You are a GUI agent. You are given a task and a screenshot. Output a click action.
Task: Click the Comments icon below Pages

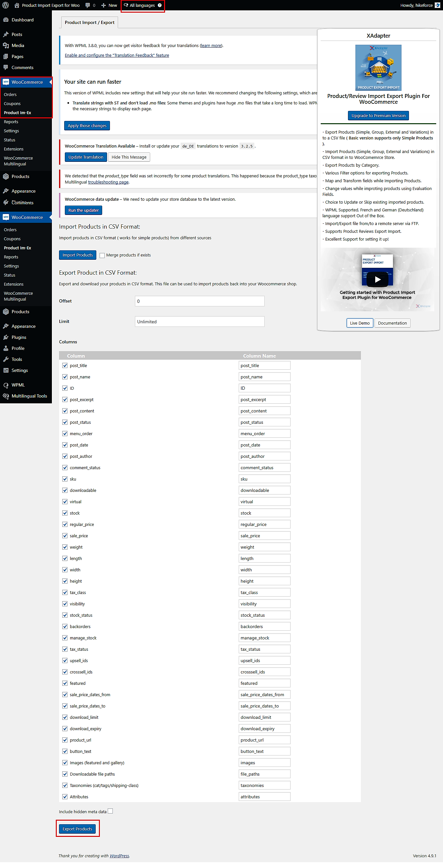(6, 67)
